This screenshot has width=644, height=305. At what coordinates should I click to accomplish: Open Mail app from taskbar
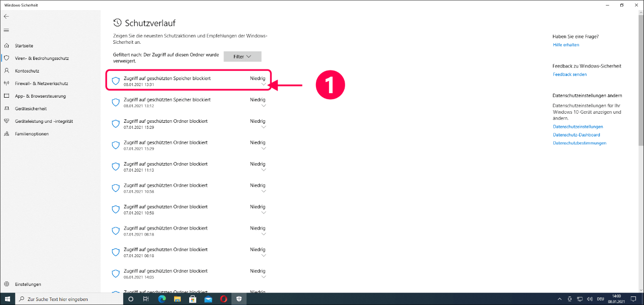pyautogui.click(x=208, y=299)
